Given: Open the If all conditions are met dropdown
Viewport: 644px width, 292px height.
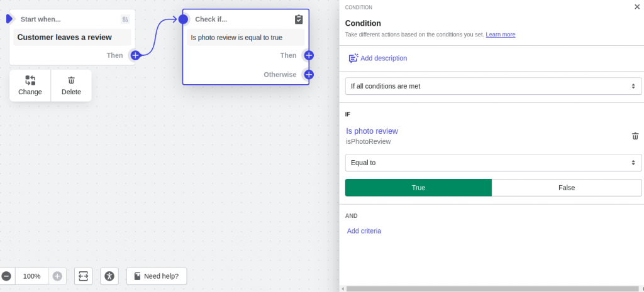Looking at the screenshot, I should click(x=493, y=86).
